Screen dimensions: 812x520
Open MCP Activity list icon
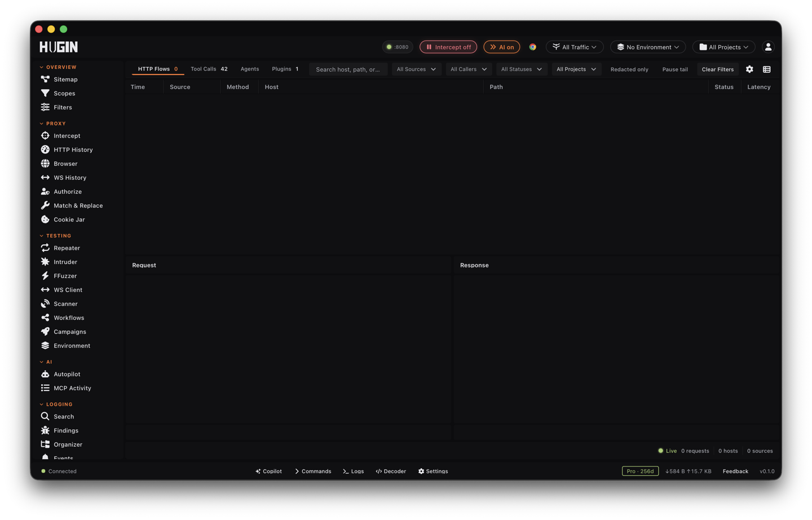[x=45, y=388]
